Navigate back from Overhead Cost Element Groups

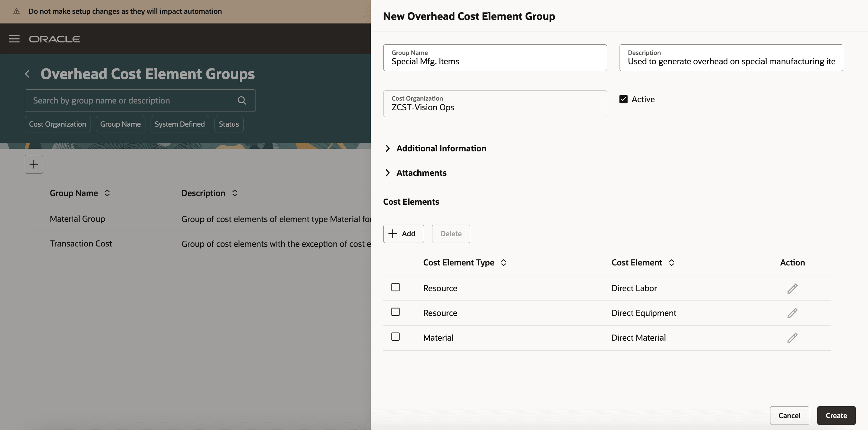[27, 74]
